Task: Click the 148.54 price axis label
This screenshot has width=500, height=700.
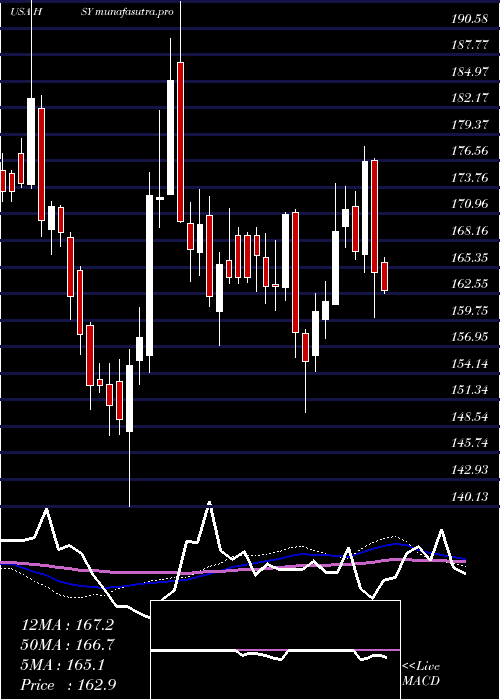Action: point(468,417)
